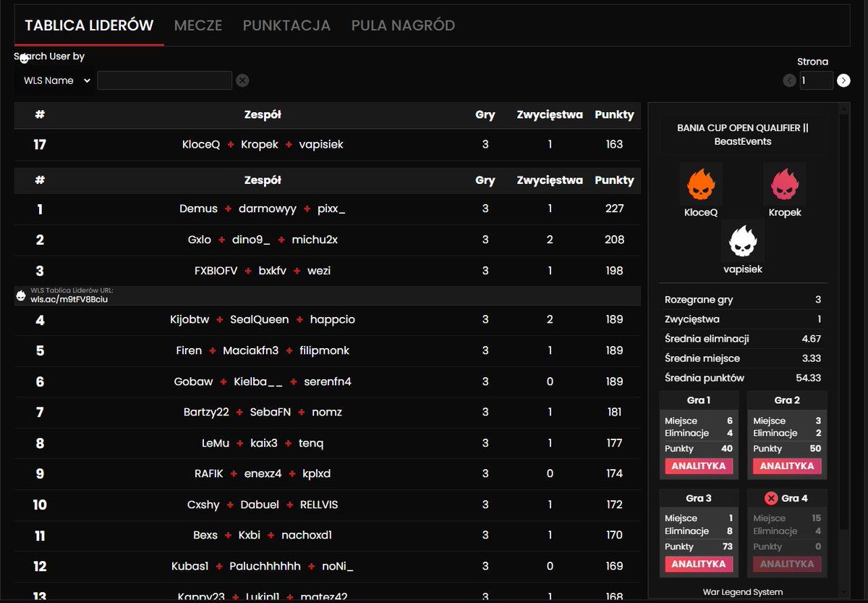868x603 pixels.
Task: Select player Kijobtw in rank 4
Action: point(190,319)
